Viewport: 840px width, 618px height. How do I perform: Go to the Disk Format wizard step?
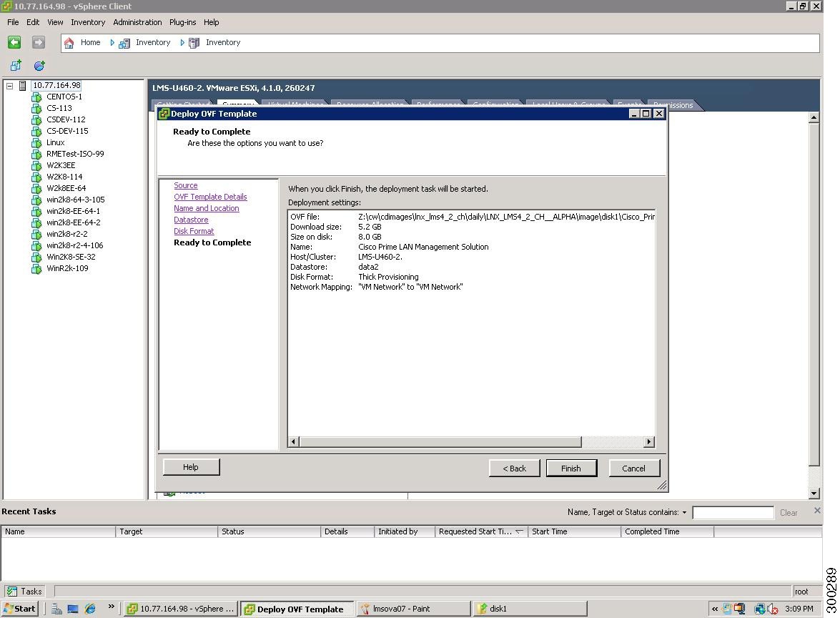pos(194,231)
